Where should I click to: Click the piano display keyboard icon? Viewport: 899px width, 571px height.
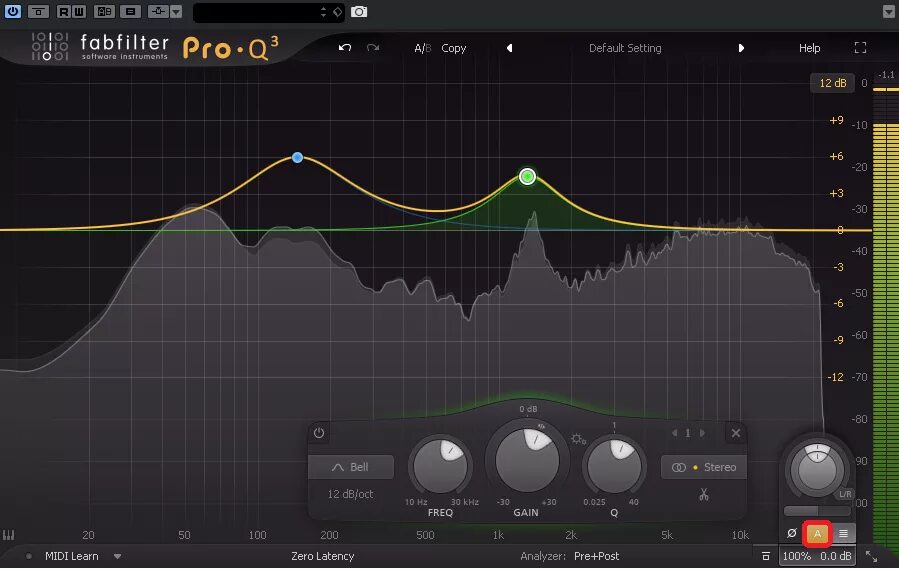[x=8, y=535]
